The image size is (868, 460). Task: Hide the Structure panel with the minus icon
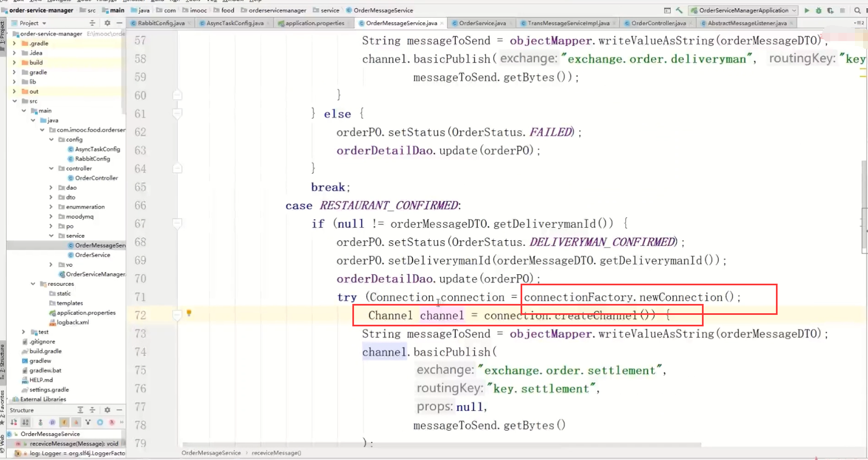coord(119,410)
